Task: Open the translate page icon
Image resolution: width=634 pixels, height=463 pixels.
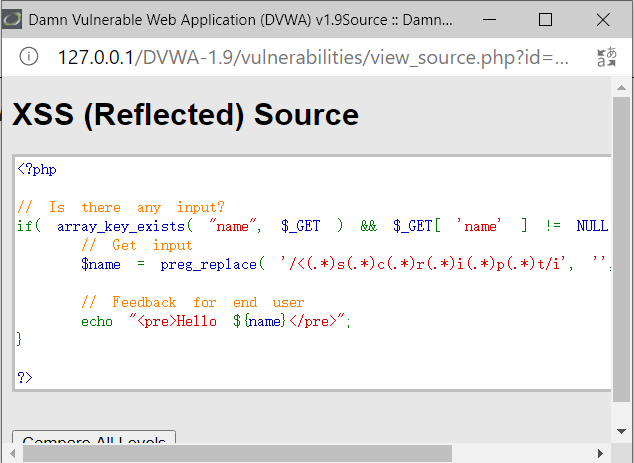Action: 607,57
